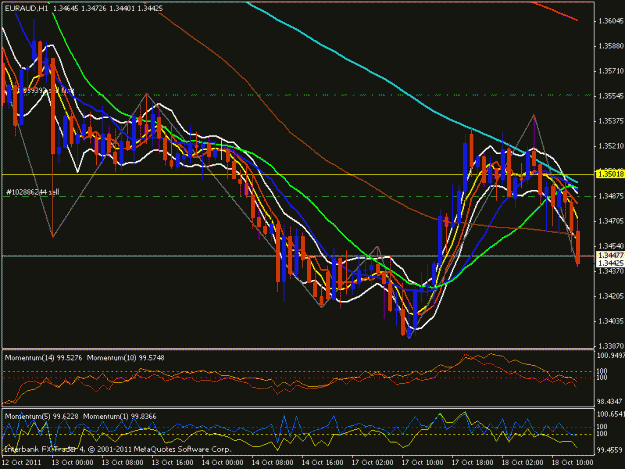Image resolution: width=625 pixels, height=469 pixels.
Task: Click the 13 Oct 00:00 time label
Action: [x=73, y=463]
